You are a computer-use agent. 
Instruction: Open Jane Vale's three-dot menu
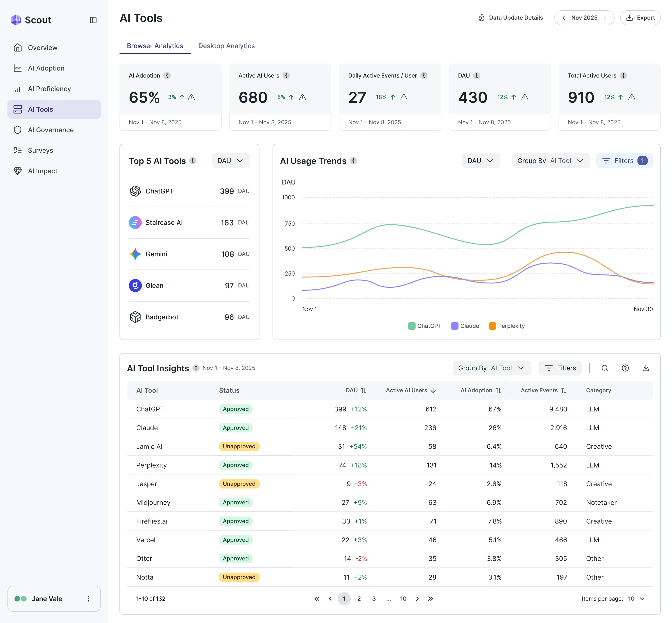[89, 599]
